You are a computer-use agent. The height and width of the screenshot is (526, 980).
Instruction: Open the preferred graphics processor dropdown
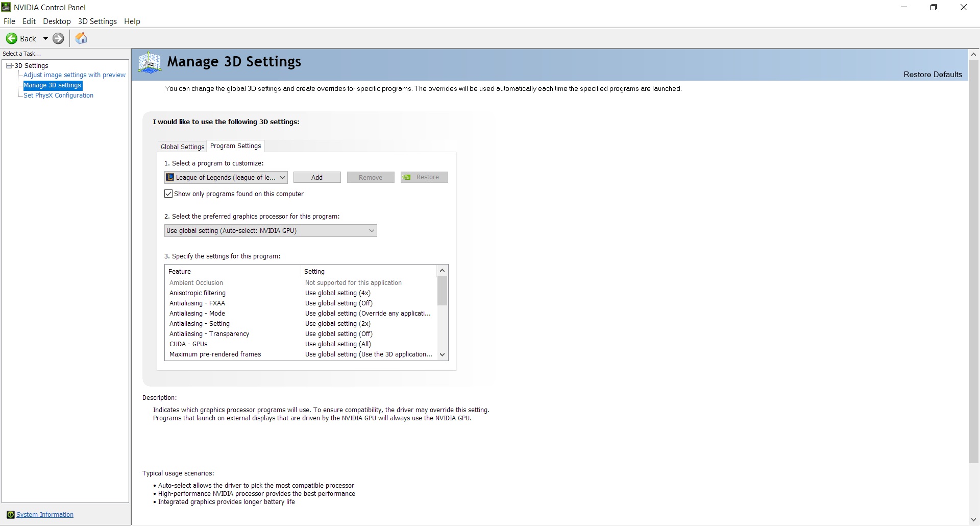pos(271,231)
